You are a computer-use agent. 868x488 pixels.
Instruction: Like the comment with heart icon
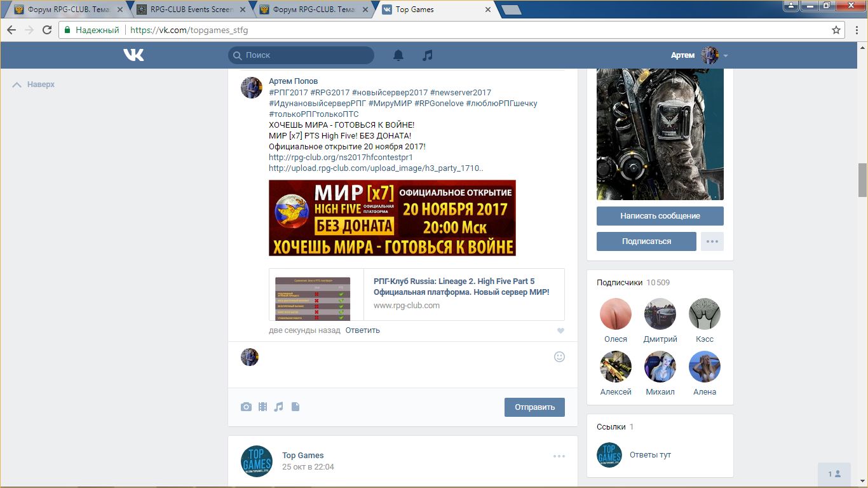[560, 331]
